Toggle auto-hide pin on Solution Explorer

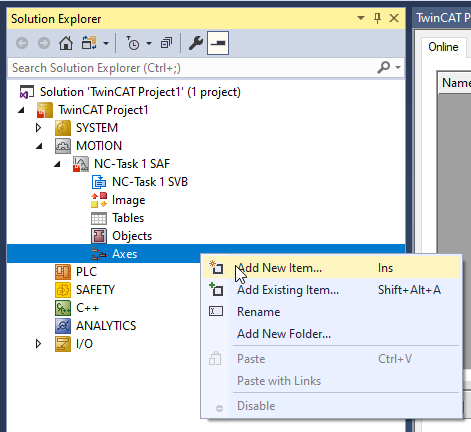pos(377,18)
